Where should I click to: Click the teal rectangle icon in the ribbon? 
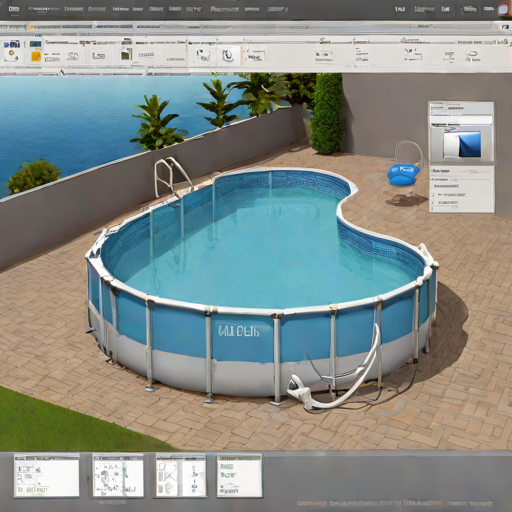(35, 44)
